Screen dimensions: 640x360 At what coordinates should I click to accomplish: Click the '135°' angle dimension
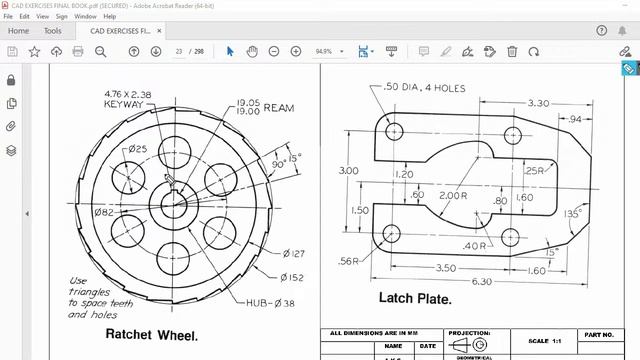pos(573,213)
